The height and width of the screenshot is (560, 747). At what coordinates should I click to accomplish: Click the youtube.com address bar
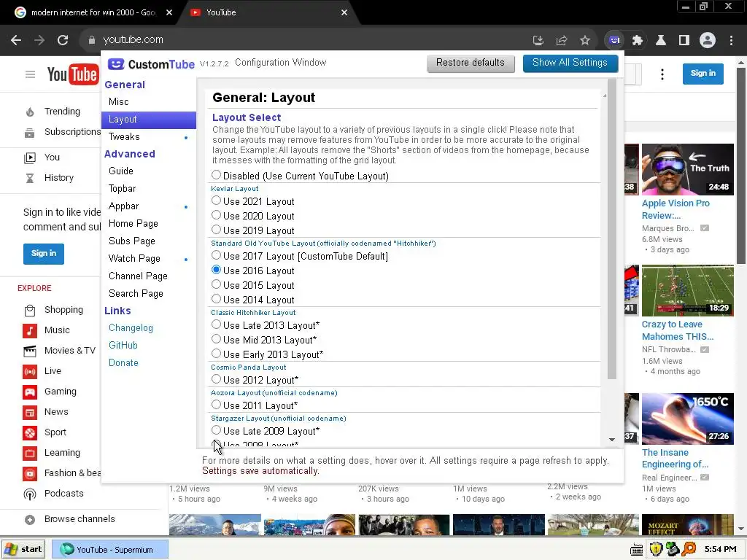point(305,40)
